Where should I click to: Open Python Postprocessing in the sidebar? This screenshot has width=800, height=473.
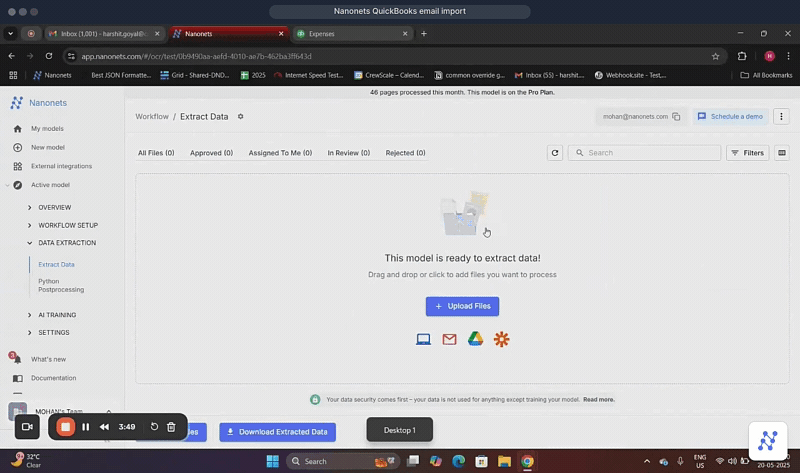61,285
